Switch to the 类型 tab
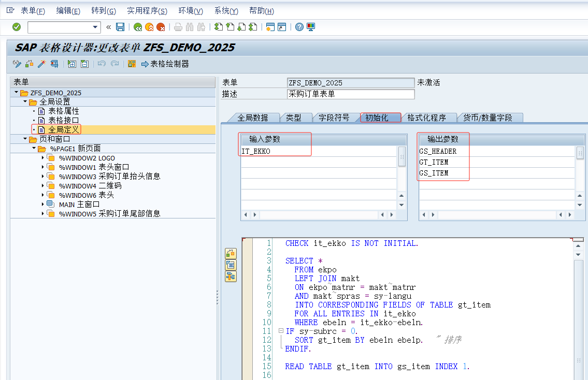 pos(294,118)
